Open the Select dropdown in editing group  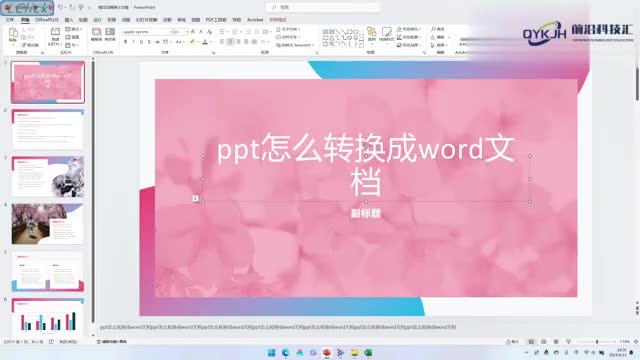coord(439,45)
